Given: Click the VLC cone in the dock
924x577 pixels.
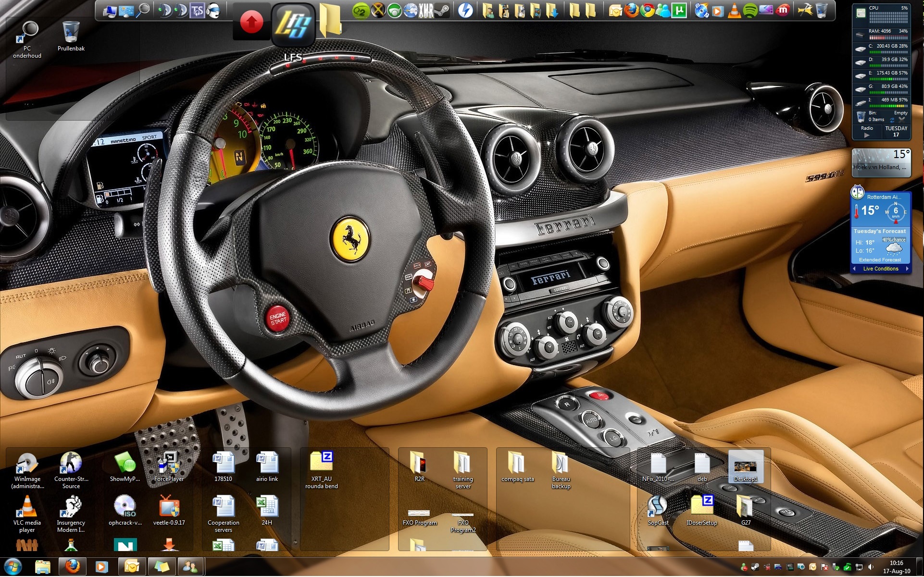Looking at the screenshot, I should (734, 10).
